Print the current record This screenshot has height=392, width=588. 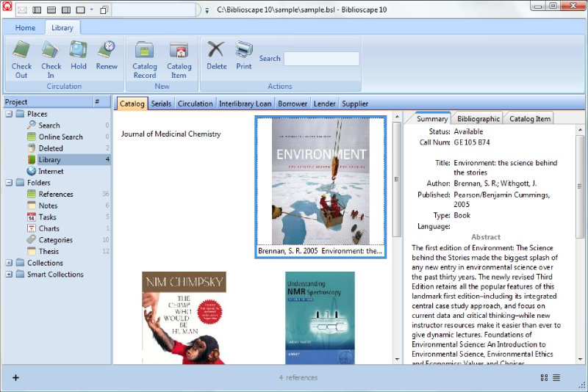(x=244, y=55)
